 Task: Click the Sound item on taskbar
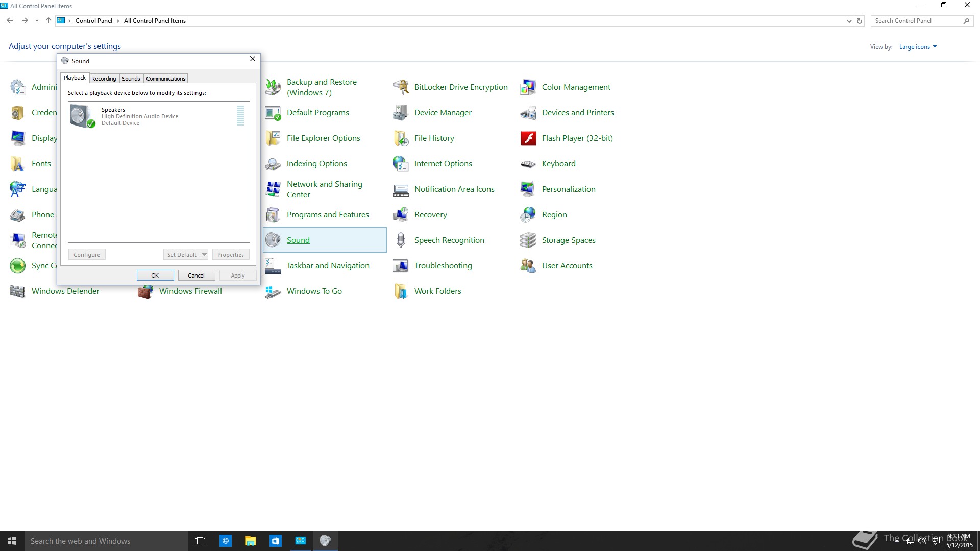pos(325,541)
